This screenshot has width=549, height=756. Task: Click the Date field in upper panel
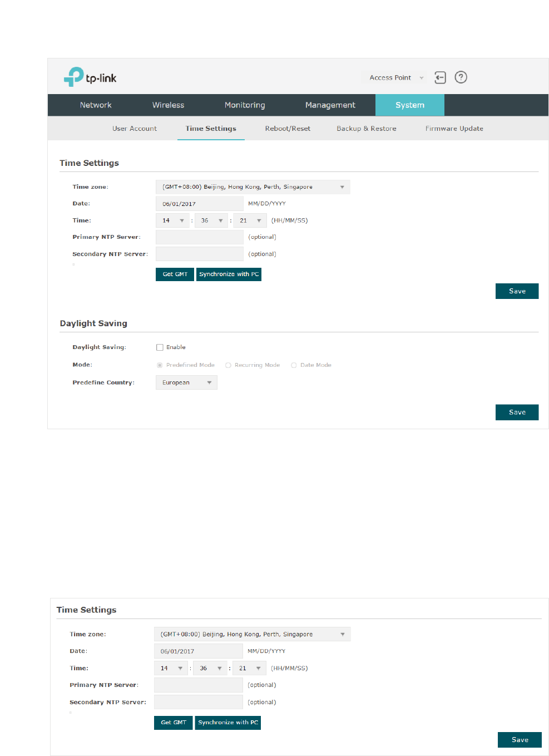coord(200,204)
